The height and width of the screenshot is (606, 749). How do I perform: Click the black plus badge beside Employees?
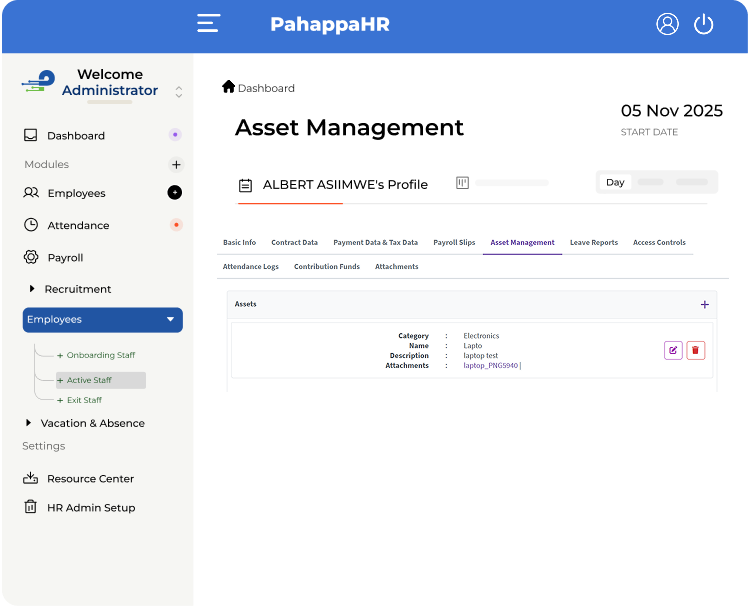175,193
